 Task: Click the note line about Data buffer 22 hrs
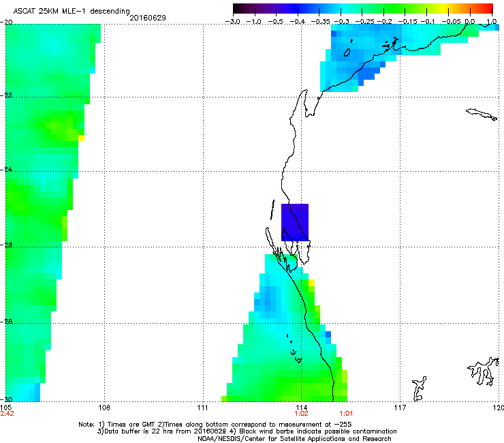[x=247, y=431]
